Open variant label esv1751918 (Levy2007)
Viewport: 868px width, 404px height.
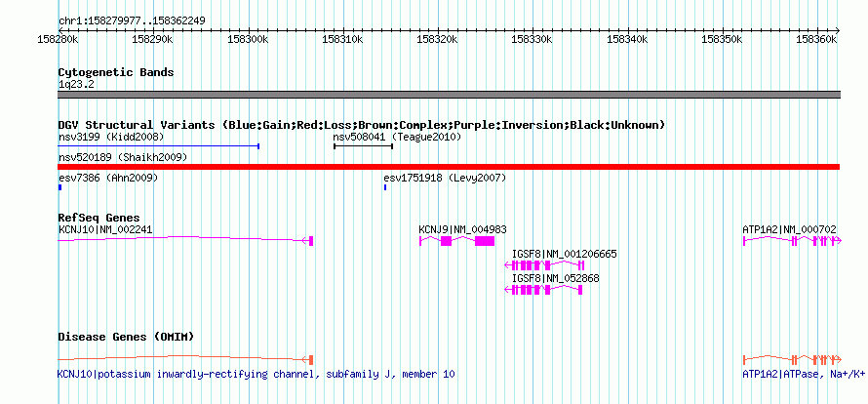pos(445,178)
